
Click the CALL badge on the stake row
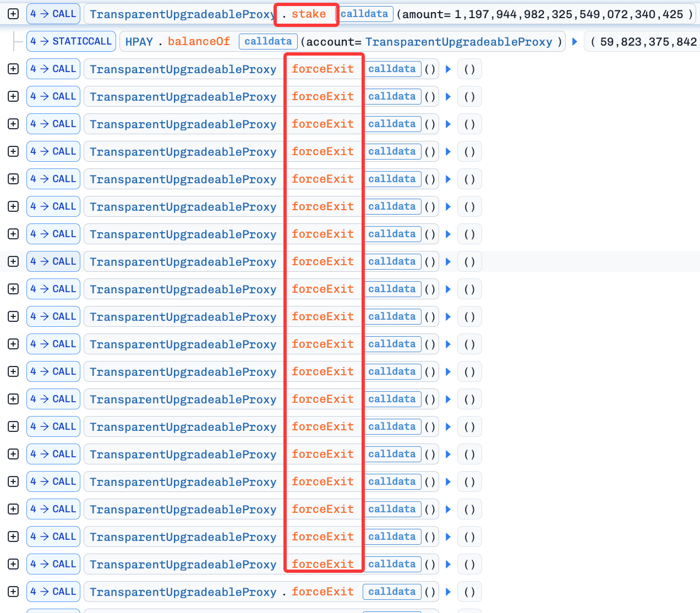53,14
